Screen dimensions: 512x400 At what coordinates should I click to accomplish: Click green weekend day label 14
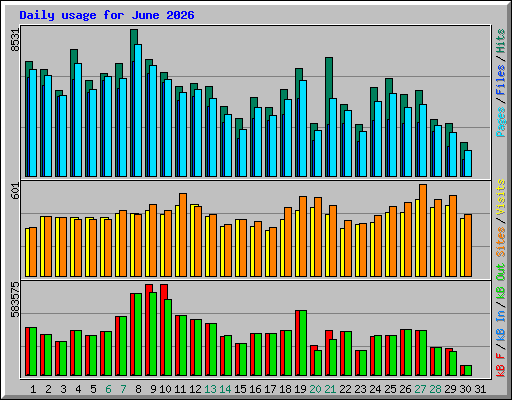coord(225,389)
